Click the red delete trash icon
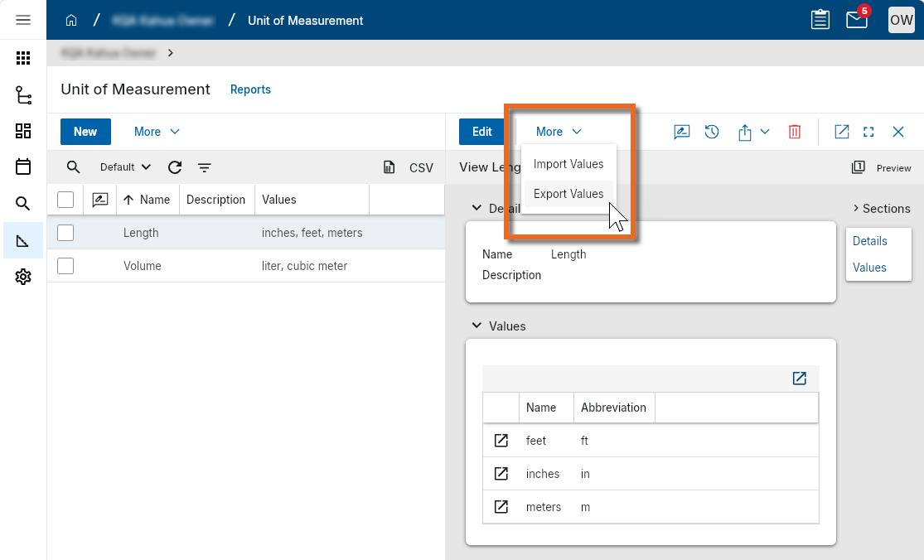 [794, 132]
